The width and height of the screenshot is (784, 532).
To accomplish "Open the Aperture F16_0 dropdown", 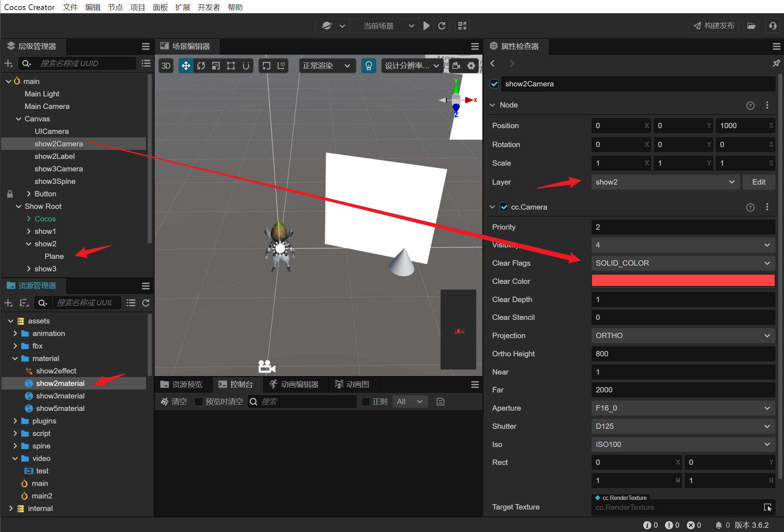I will point(683,408).
